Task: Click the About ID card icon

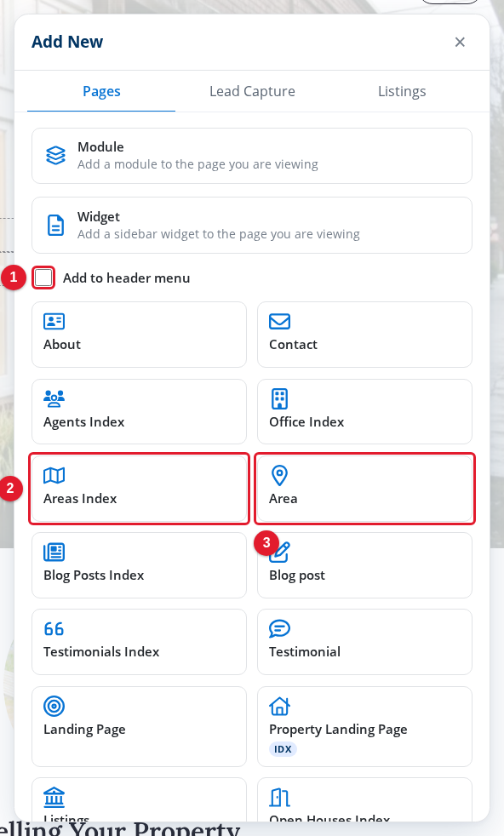Action: coord(54,322)
